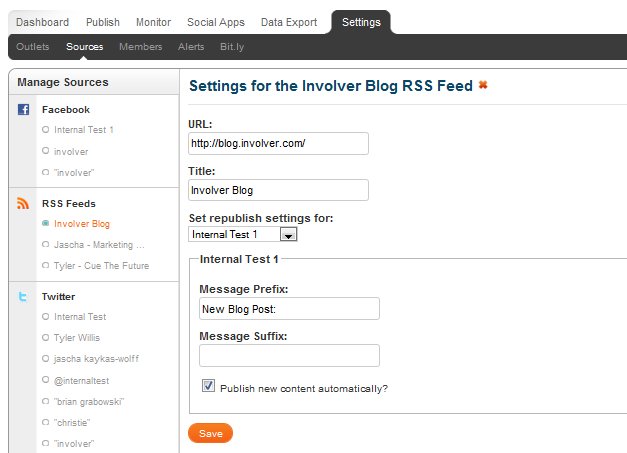
Task: Click the RSS Feeds section heading
Action: [x=69, y=204]
